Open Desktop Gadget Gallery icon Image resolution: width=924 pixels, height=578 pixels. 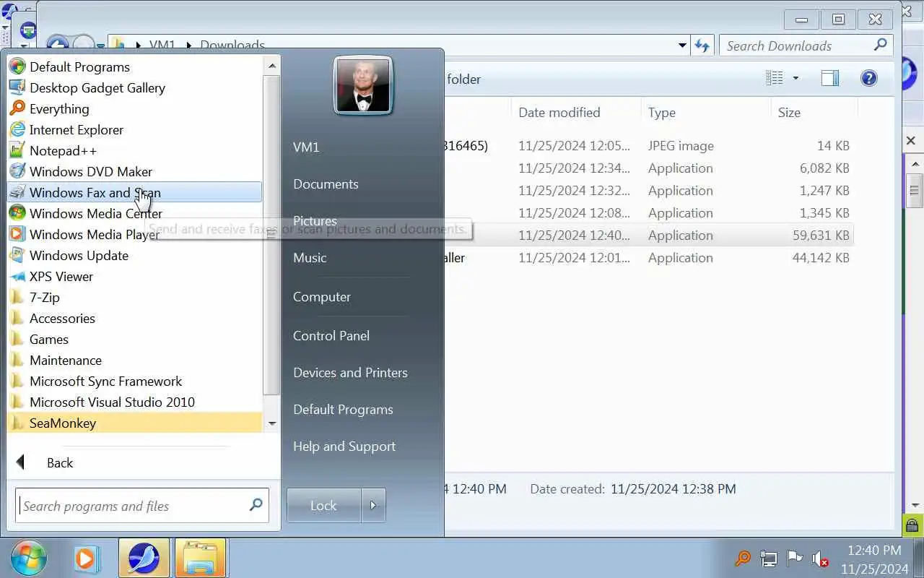(17, 87)
